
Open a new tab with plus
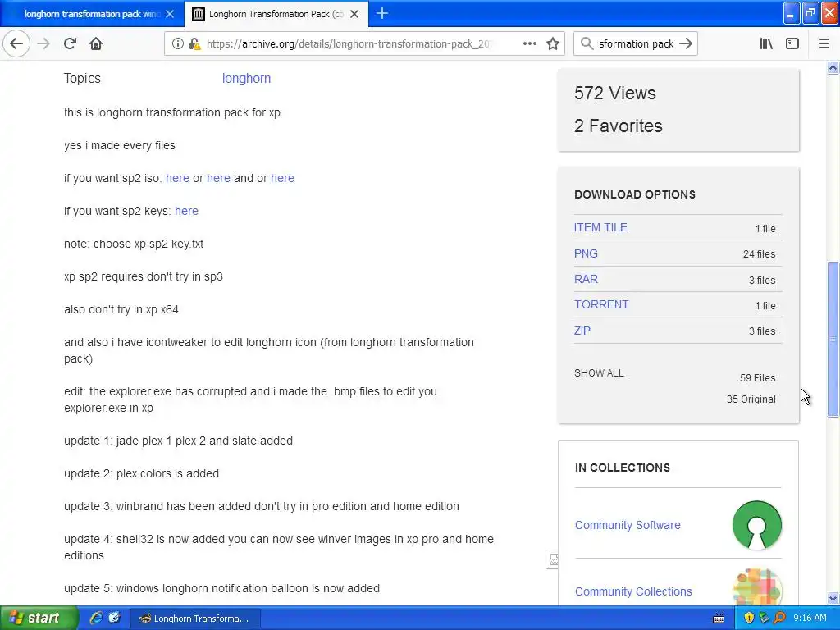(x=382, y=14)
